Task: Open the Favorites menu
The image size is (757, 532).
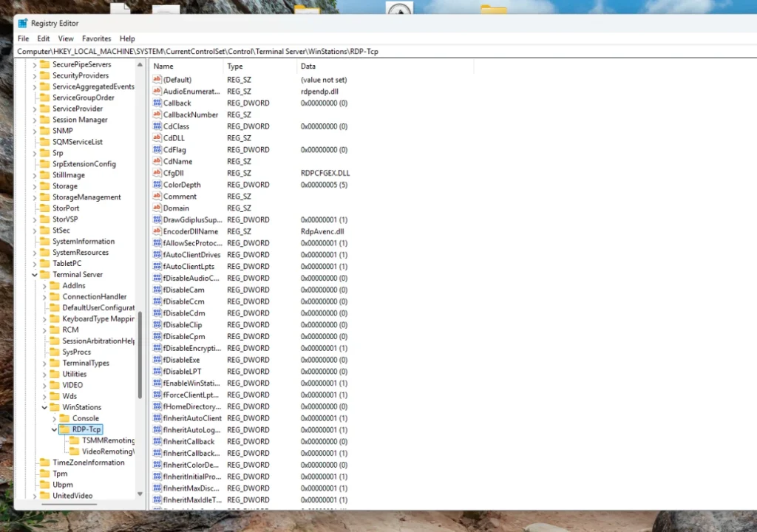Action: click(x=97, y=38)
